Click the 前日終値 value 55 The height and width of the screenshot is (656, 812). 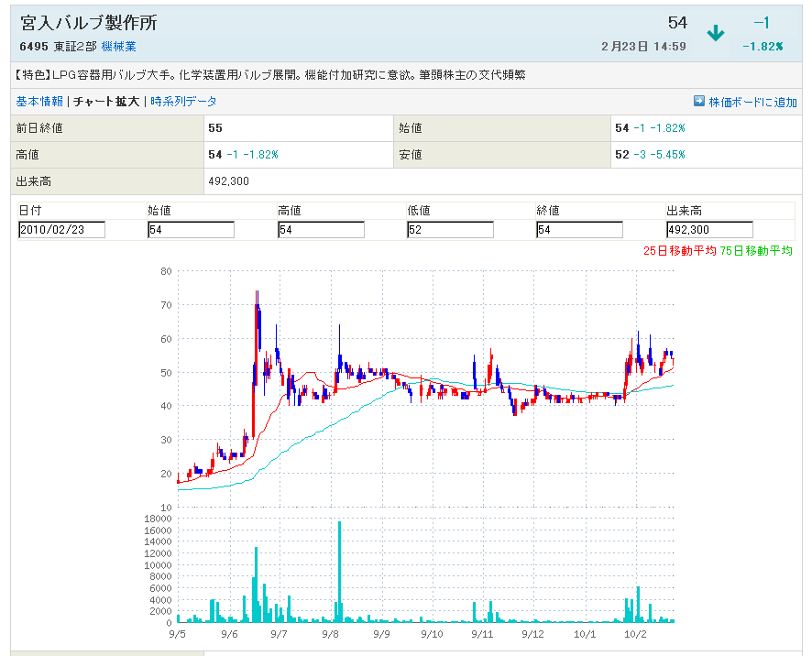click(x=214, y=128)
